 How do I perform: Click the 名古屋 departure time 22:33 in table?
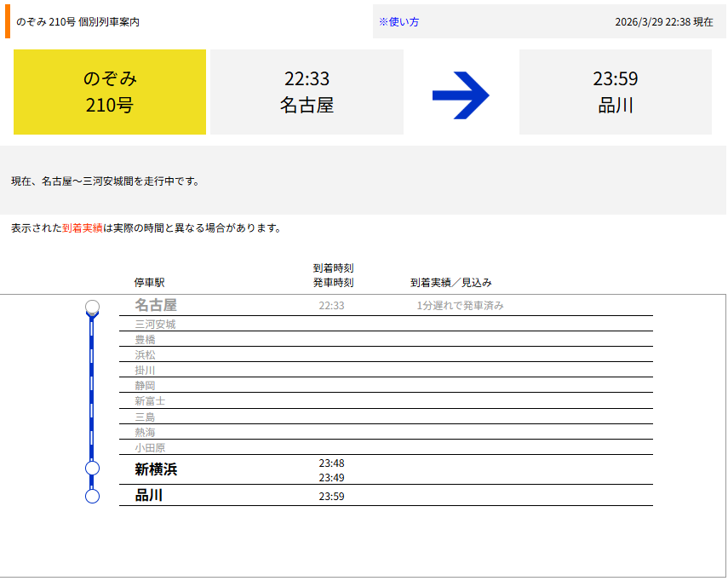(x=331, y=306)
